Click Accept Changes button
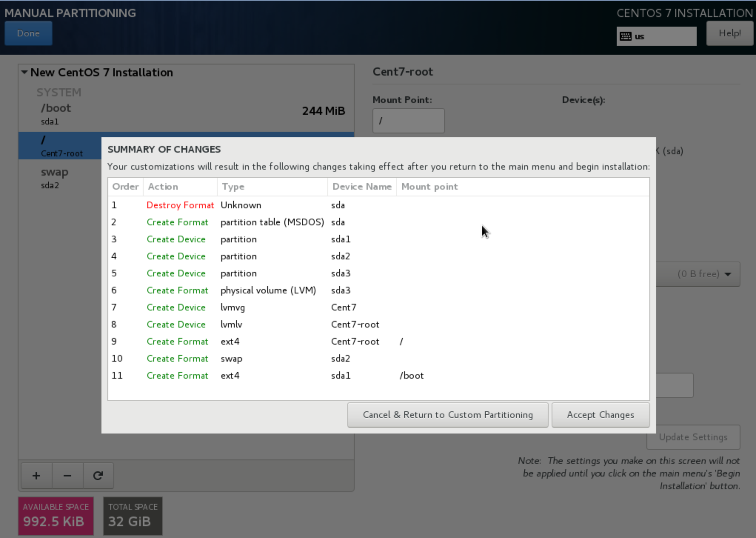This screenshot has width=756, height=538. point(601,415)
